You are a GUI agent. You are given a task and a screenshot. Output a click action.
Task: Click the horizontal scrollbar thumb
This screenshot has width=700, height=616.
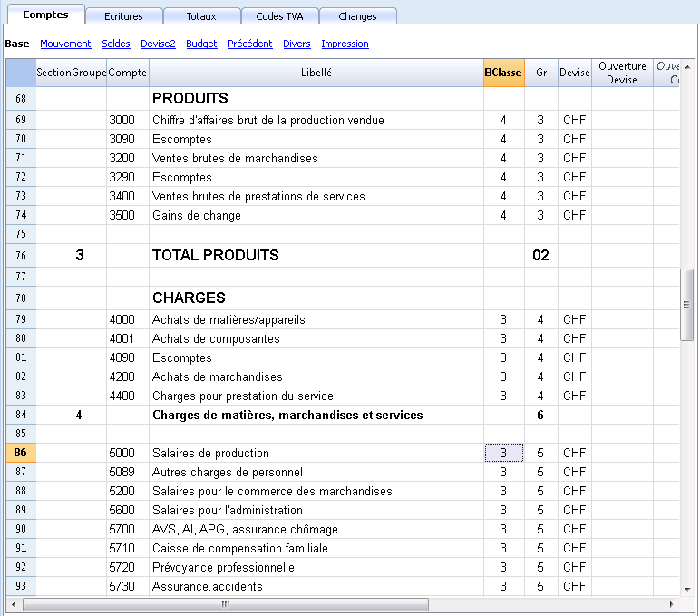point(226,604)
